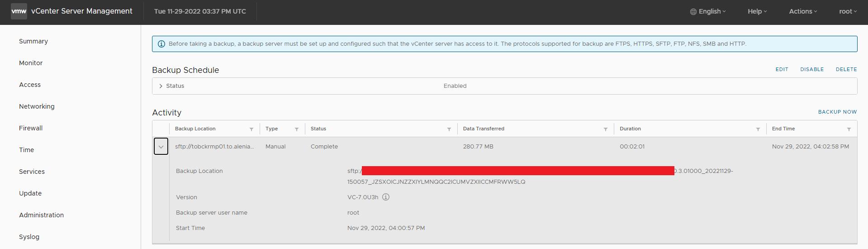The width and height of the screenshot is (868, 249).
Task: Click the VC-7.0U3h version value
Action: 363,197
